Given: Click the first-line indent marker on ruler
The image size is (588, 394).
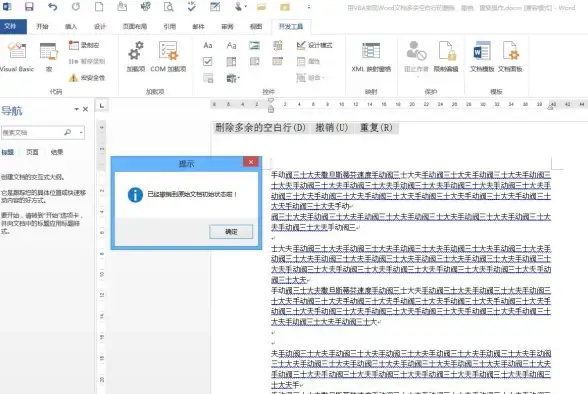Looking at the screenshot, I should [x=271, y=101].
